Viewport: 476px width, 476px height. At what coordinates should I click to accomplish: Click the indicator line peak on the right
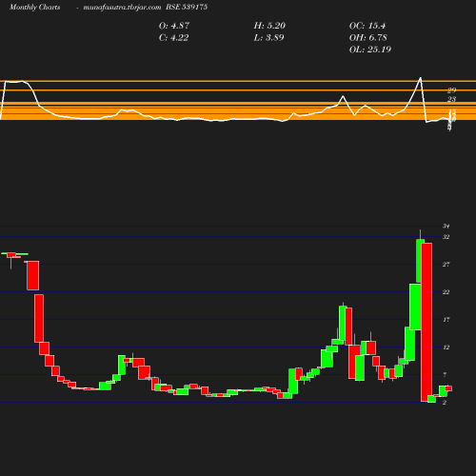click(x=421, y=77)
